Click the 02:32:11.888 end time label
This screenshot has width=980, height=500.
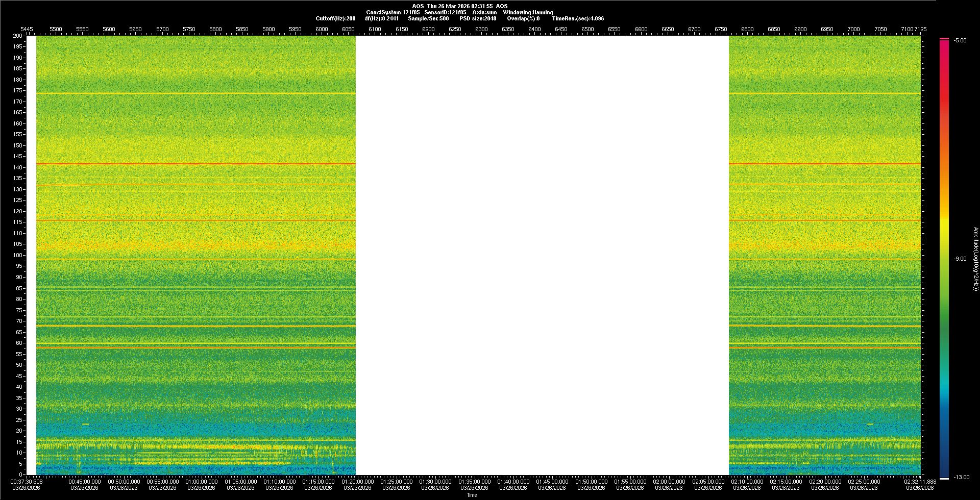(920, 482)
